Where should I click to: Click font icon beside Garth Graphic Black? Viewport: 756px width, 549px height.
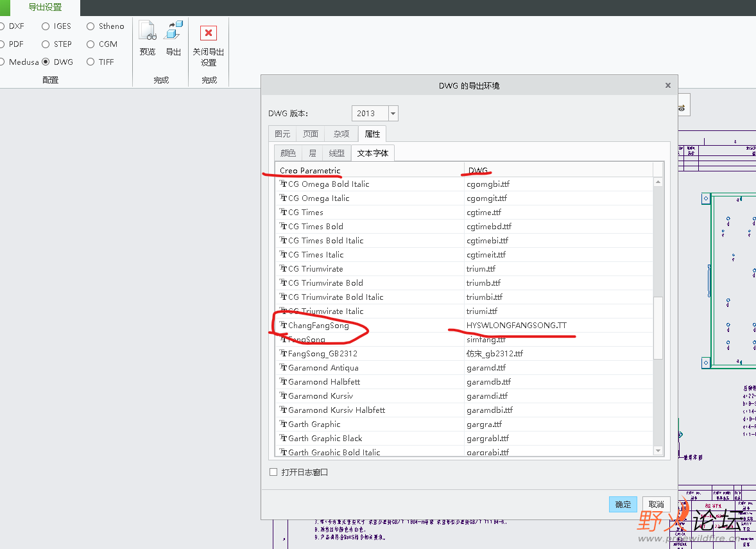click(283, 438)
